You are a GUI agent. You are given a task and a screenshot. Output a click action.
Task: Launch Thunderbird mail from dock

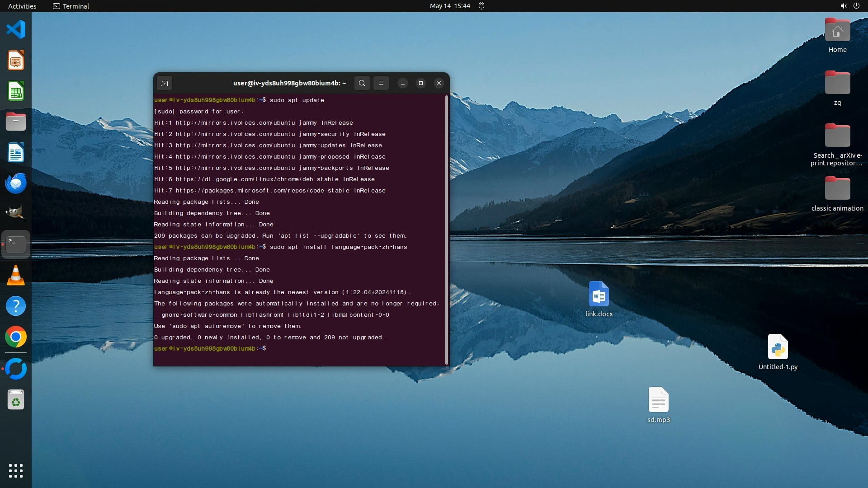click(x=16, y=183)
